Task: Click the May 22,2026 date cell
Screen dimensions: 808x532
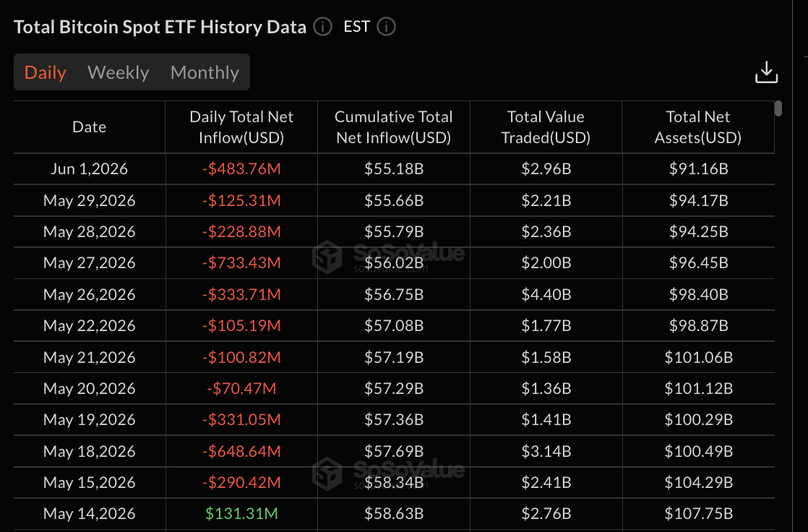Action: [x=89, y=326]
